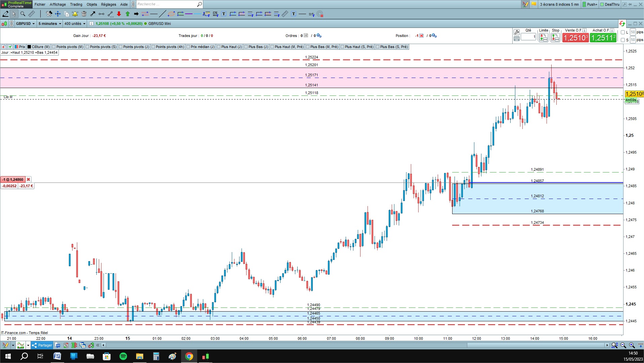Click the trash bin delete icon

(x=84, y=14)
